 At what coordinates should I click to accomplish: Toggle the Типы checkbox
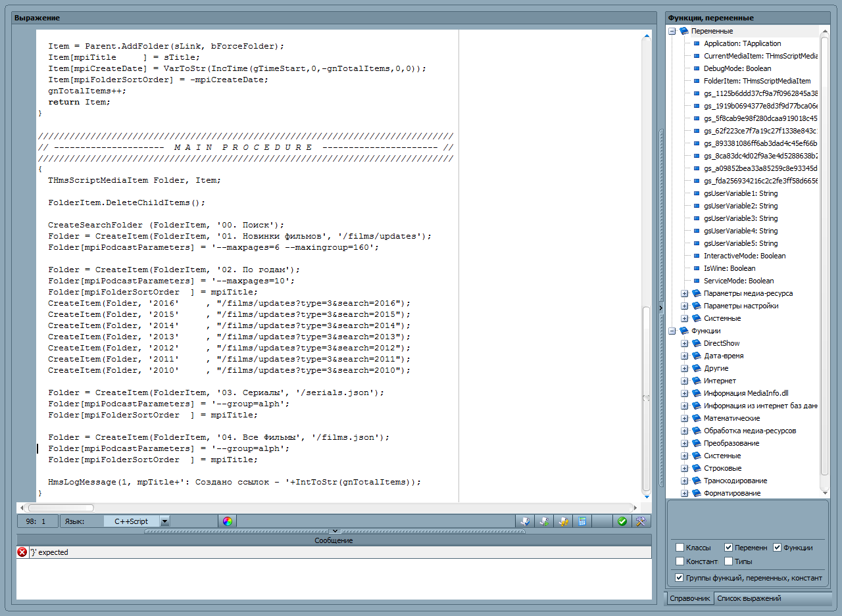click(x=728, y=561)
